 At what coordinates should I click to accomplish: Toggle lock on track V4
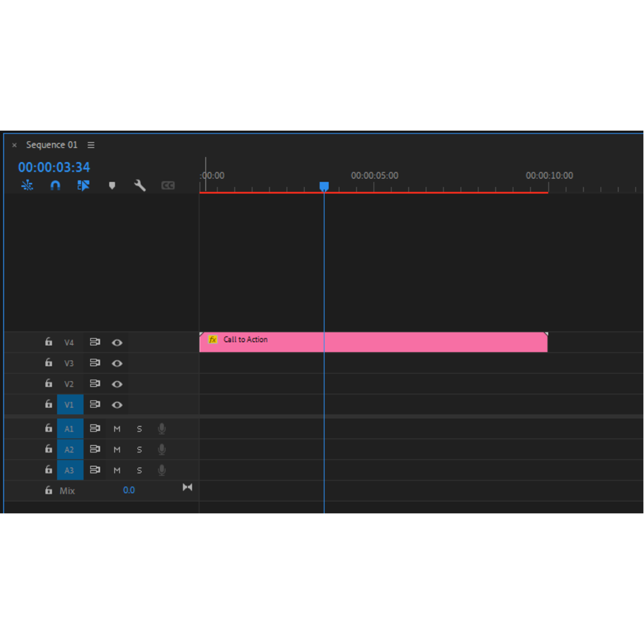point(49,342)
